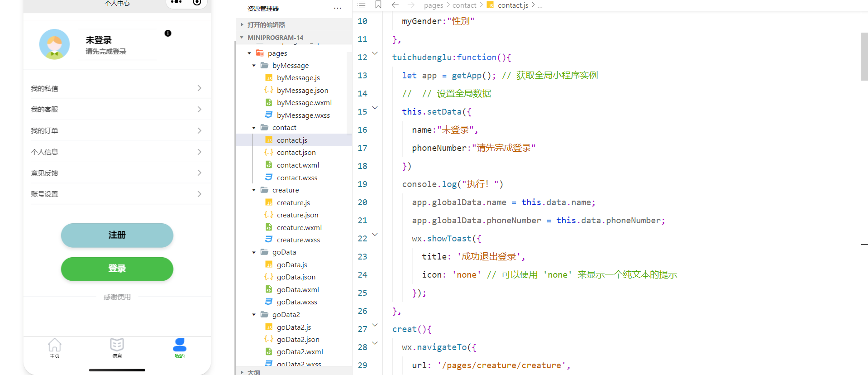Viewport: 868px width, 375px height.
Task: Open byMessage.wxss file
Action: tap(303, 115)
